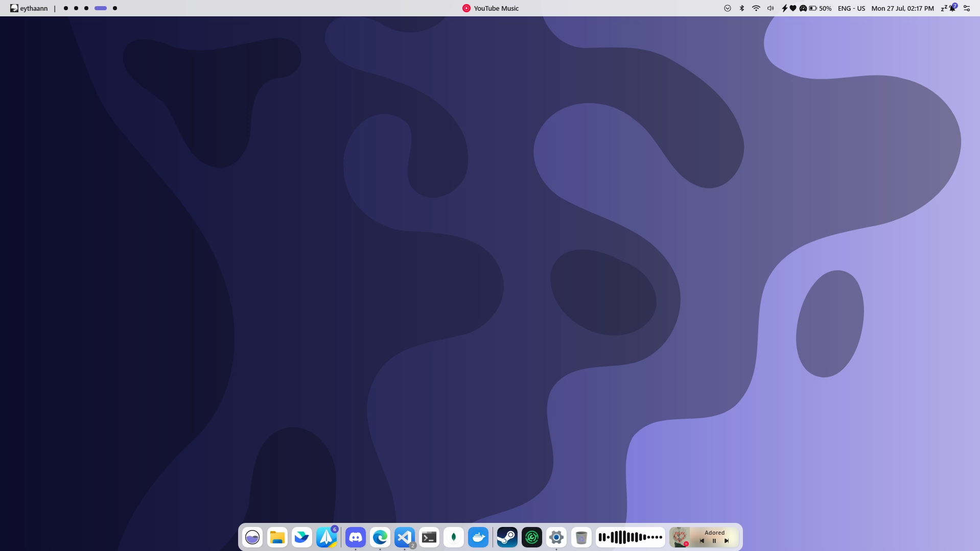
Task: Launch the Terminal from the dock
Action: pyautogui.click(x=429, y=537)
